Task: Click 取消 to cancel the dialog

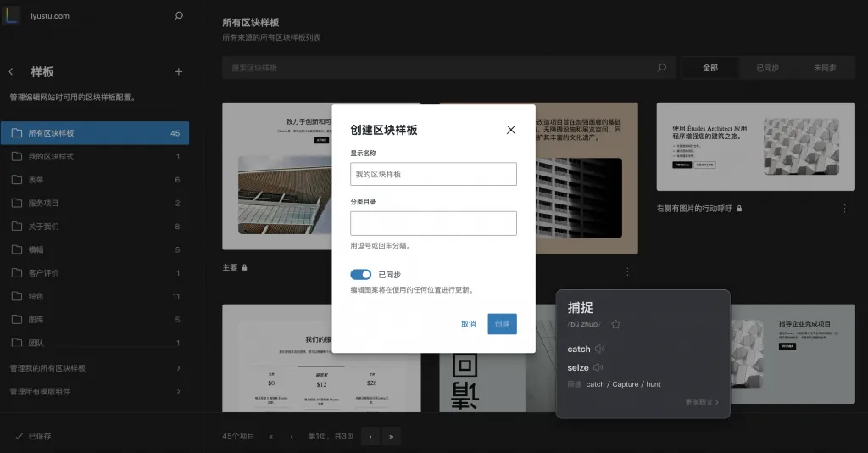Action: coord(468,324)
